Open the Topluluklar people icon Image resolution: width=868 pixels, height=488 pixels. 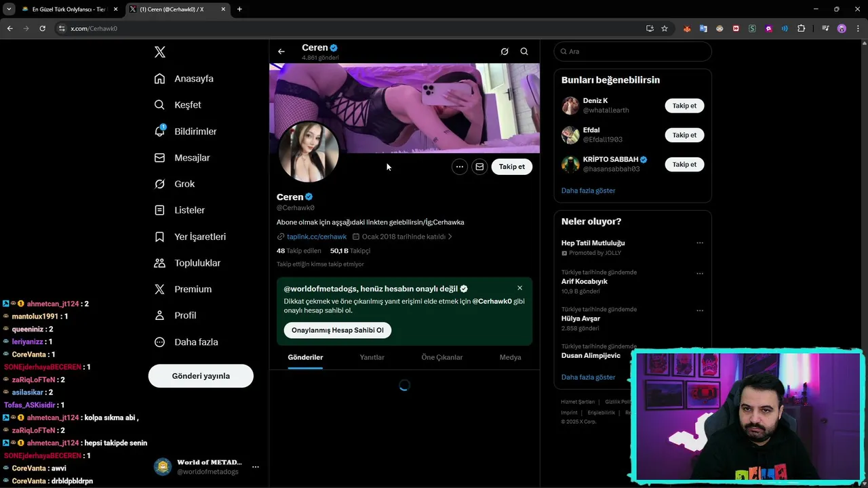pyautogui.click(x=159, y=263)
